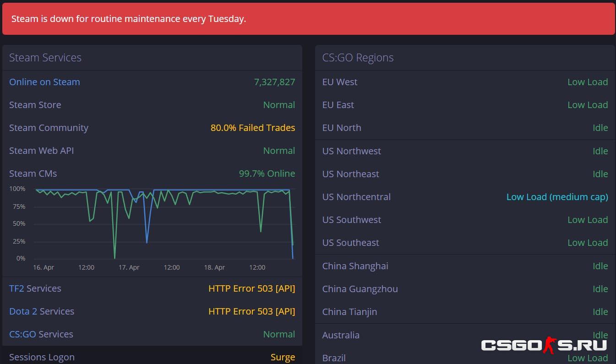
Task: Click the China Guangzhou region row
Action: coord(465,289)
